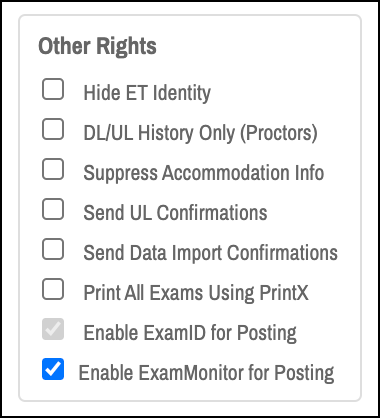
Task: Click the Send Data Import Confirmations label
Action: pyautogui.click(x=211, y=253)
